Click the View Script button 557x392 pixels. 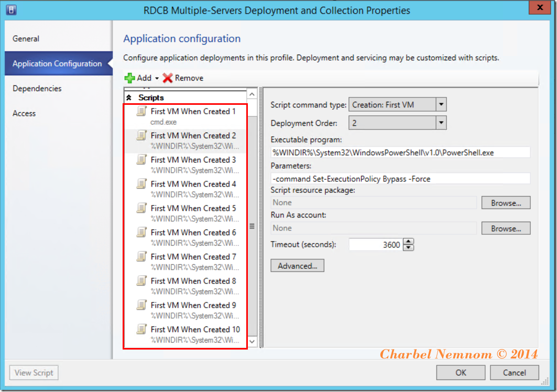coord(34,373)
